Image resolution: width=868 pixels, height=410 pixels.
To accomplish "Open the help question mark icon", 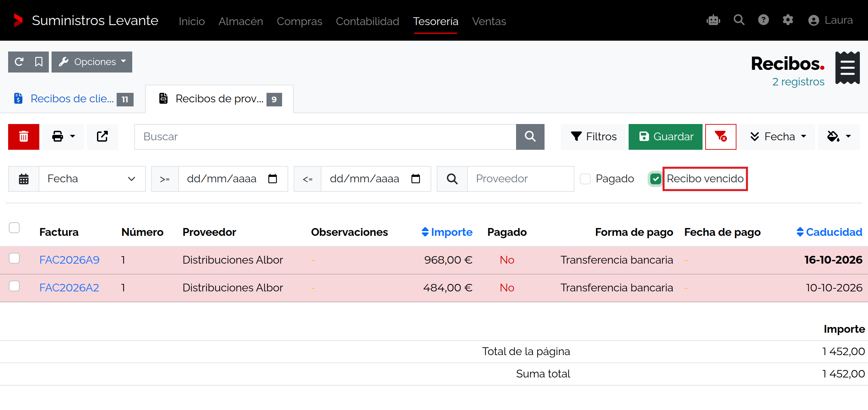I will [764, 20].
